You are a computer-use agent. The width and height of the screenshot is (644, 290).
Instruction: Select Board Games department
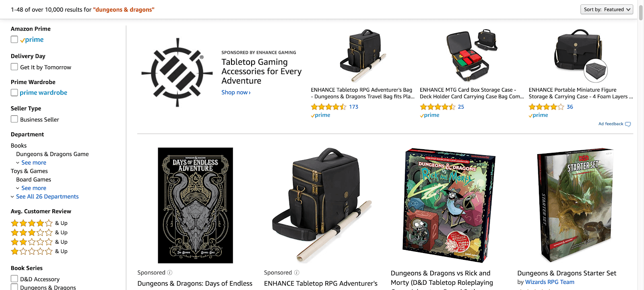pos(33,180)
